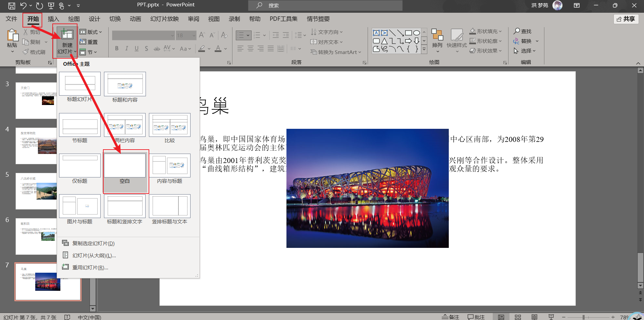Click the Cut (剪切) icon

25,32
